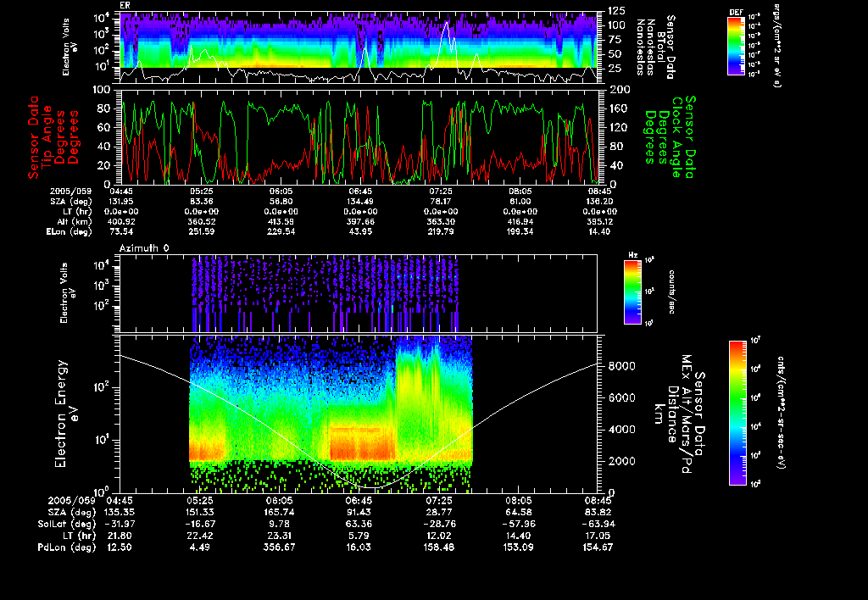Click the 'ELon (deg)' row label
Screen dimensions: 868x600
tap(70, 231)
